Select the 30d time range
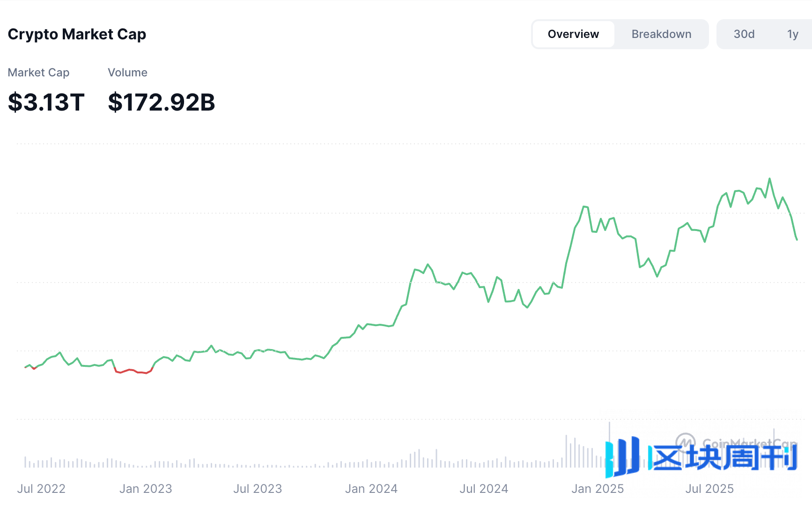This screenshot has height=506, width=812. click(744, 34)
